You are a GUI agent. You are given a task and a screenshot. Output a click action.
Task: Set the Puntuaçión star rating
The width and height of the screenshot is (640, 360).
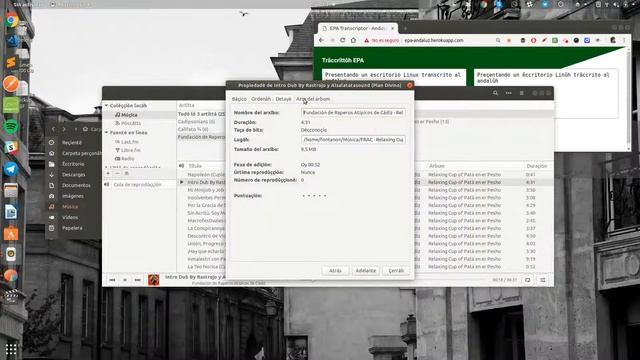click(314, 196)
